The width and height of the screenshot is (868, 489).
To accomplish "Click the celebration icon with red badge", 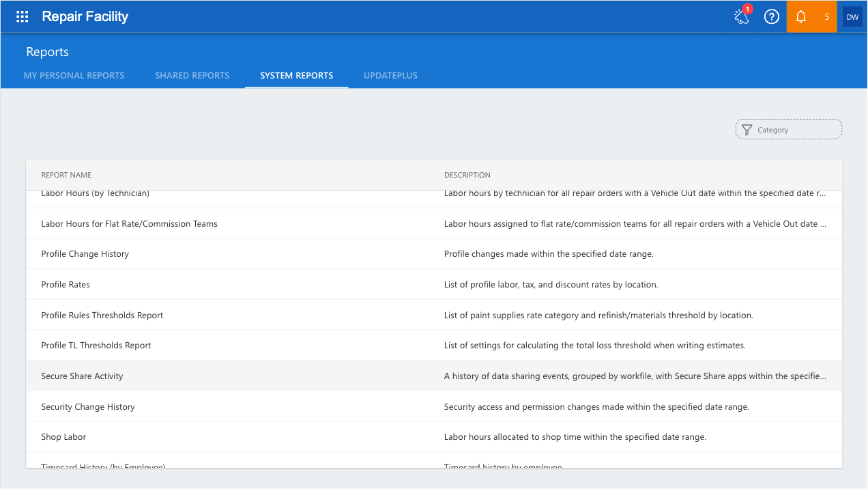I will point(742,16).
